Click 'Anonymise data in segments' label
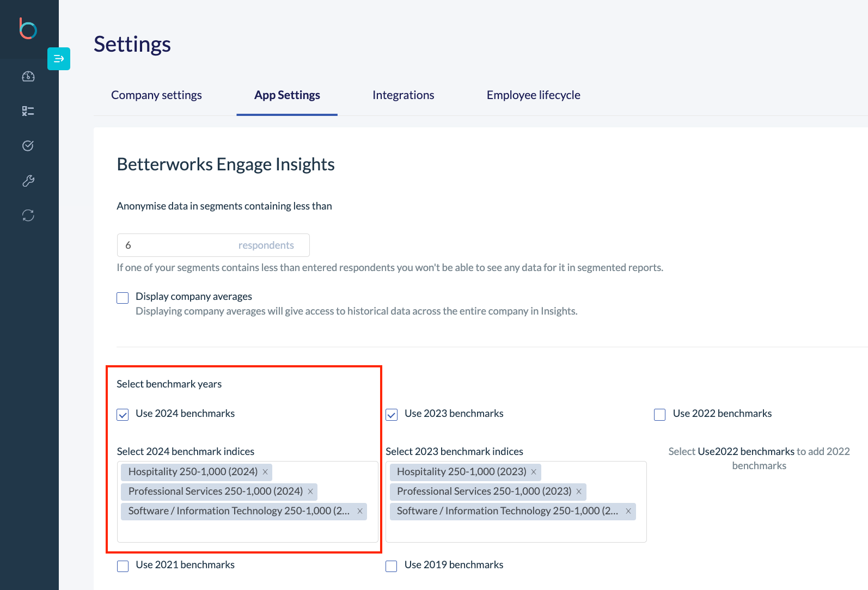Viewport: 868px width, 590px height. tap(224, 206)
